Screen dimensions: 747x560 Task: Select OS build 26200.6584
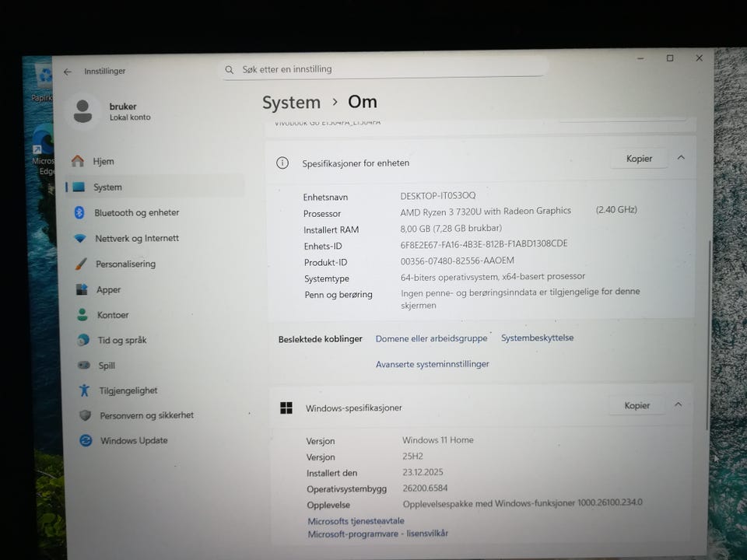pos(425,488)
